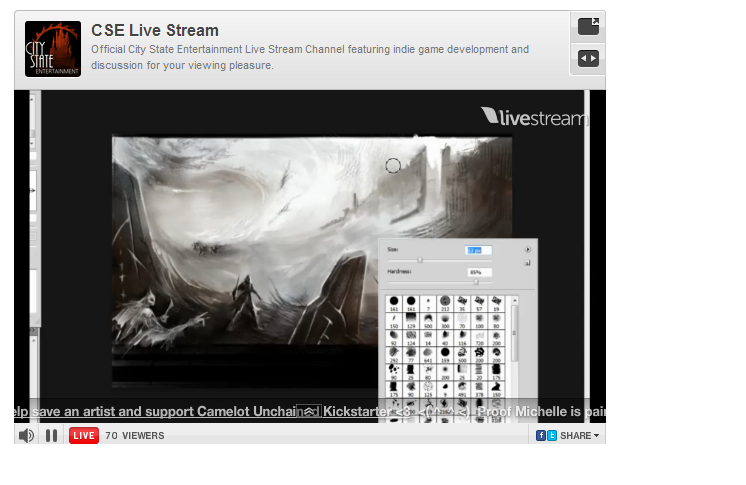746x485 pixels.
Task: Select the brush preset labeled 77
Action: click(411, 355)
